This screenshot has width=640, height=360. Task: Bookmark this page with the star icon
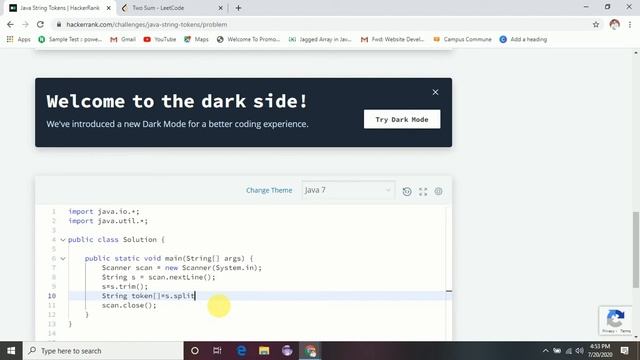tap(596, 24)
